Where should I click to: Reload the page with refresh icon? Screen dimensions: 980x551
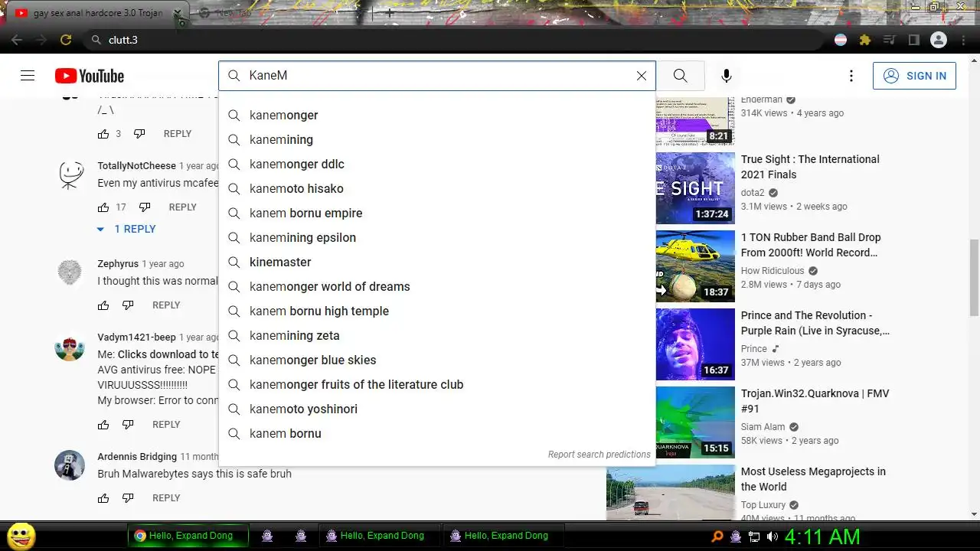pyautogui.click(x=66, y=40)
